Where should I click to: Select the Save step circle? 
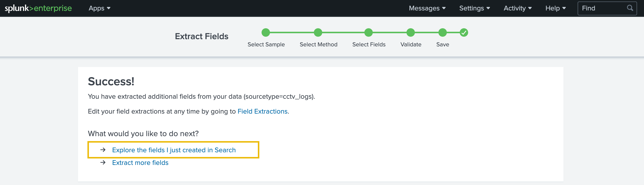click(x=442, y=32)
